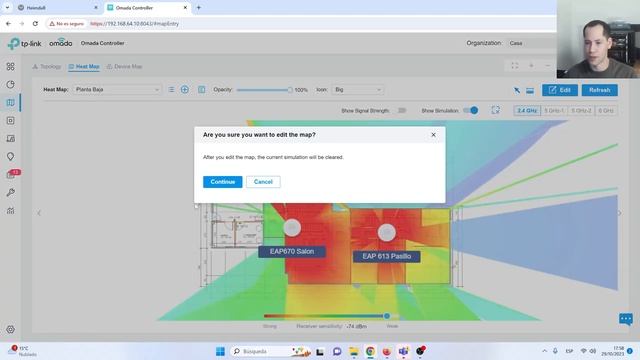Click fullscreen fit icon above the map
640x360 pixels.
point(515,66)
